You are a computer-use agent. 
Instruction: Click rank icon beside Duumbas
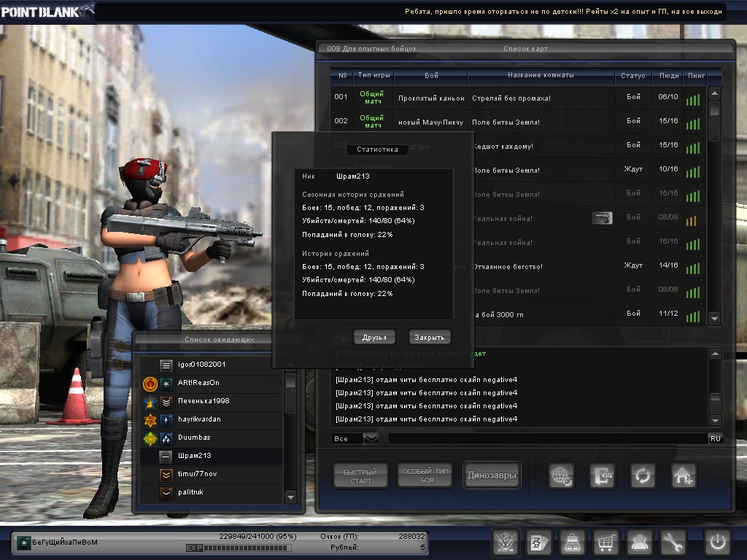pyautogui.click(x=166, y=438)
